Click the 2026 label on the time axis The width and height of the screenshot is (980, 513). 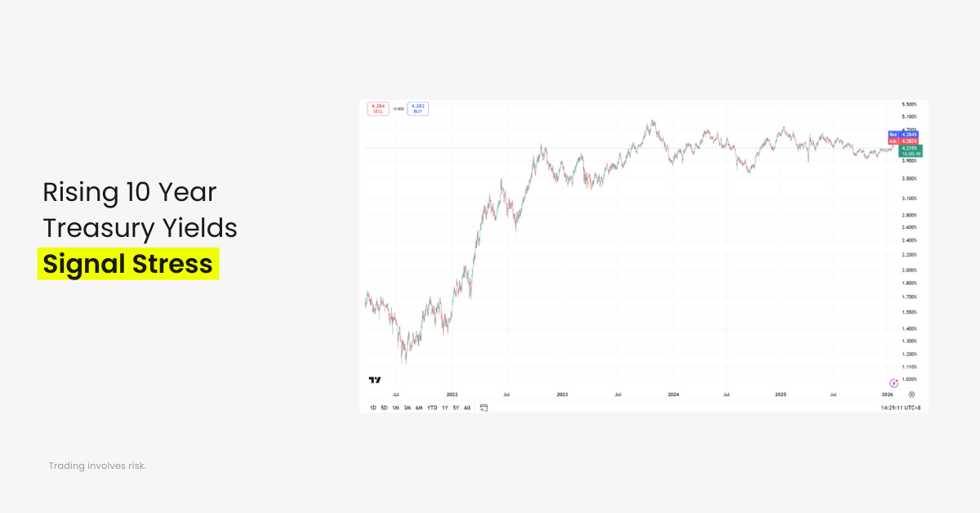tap(886, 393)
